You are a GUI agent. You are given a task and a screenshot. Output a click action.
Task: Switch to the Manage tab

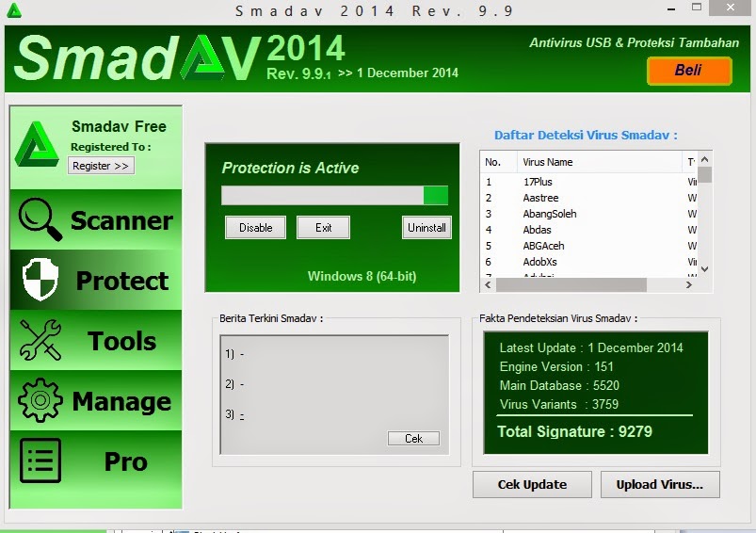tap(96, 400)
